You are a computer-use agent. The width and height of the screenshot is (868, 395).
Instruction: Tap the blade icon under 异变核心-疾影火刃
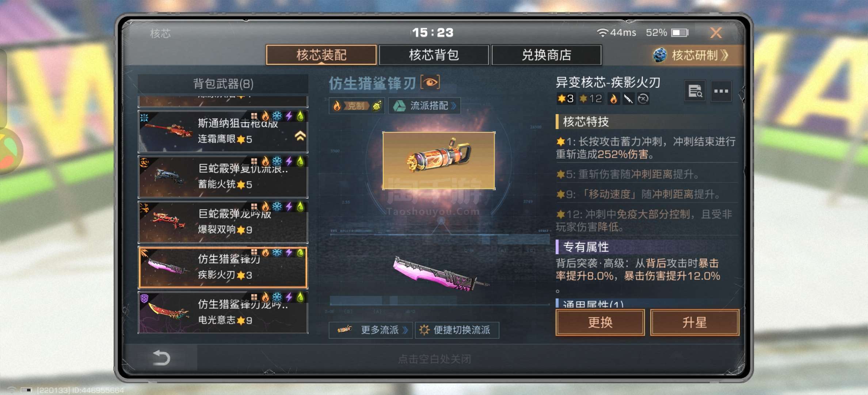tap(628, 99)
